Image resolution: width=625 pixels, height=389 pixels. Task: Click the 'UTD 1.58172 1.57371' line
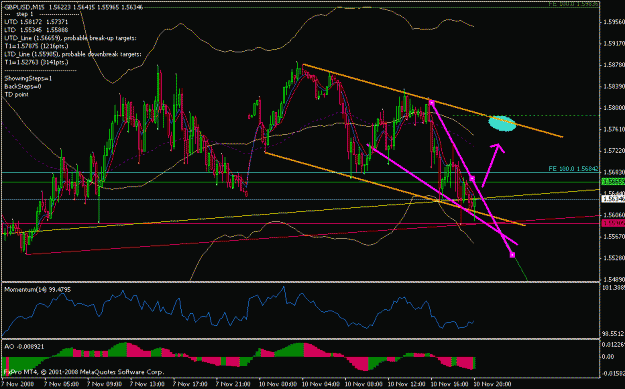point(36,22)
